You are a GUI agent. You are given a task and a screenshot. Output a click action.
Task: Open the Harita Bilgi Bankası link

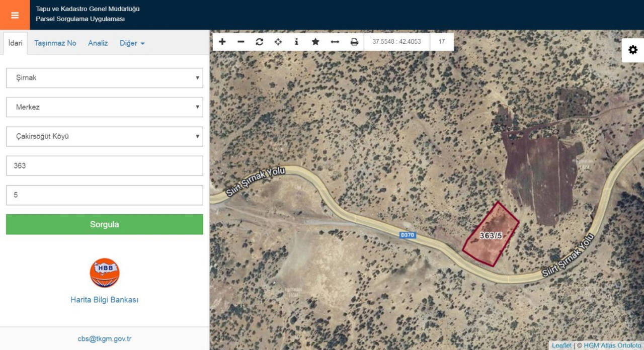(x=104, y=300)
